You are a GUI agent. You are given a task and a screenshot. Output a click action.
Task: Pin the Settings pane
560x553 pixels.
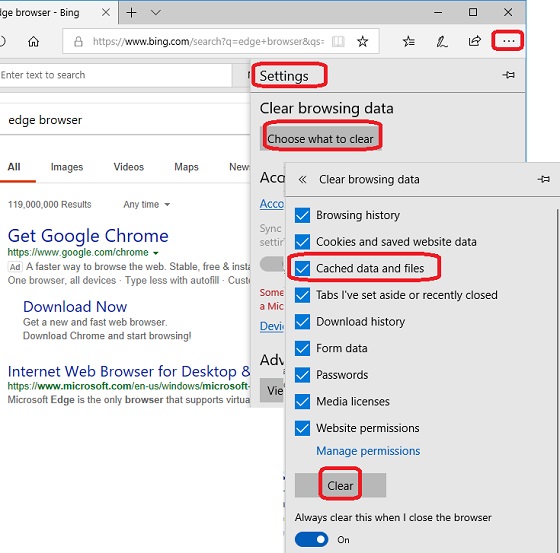[509, 75]
